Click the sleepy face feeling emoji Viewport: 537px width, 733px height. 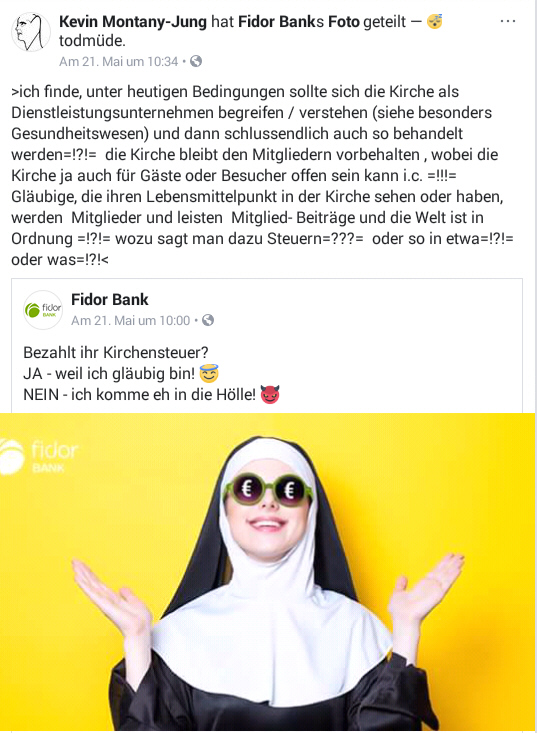(435, 21)
